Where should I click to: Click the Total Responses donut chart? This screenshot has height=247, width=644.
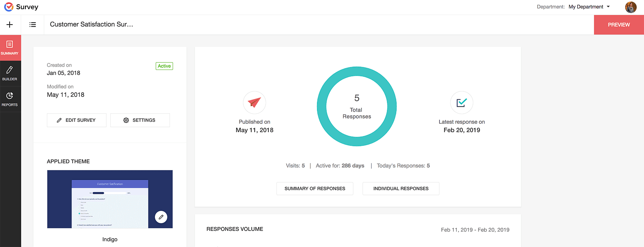(356, 106)
